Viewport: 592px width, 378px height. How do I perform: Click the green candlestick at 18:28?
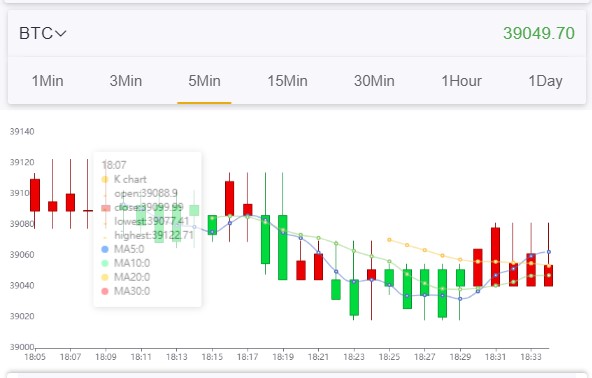(442, 293)
